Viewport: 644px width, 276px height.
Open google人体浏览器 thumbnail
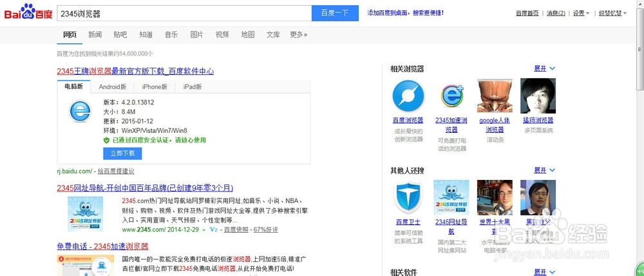[x=495, y=96]
